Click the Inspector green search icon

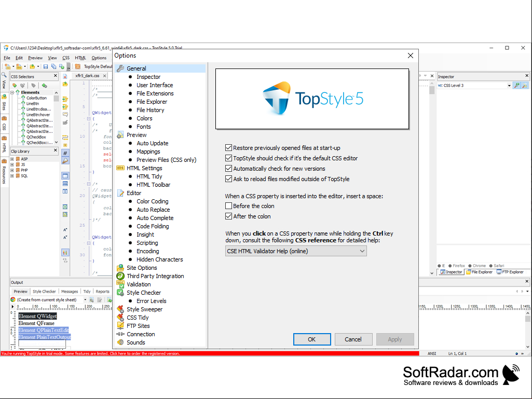(517, 86)
